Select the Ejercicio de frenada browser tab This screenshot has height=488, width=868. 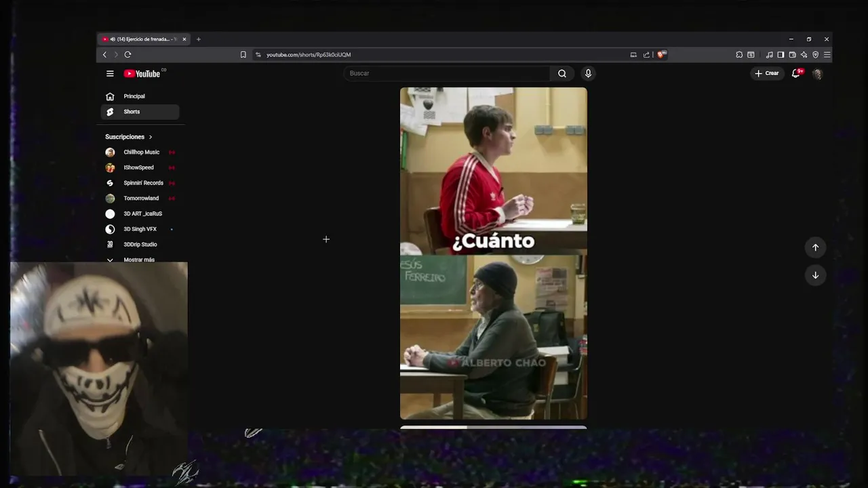pyautogui.click(x=144, y=39)
